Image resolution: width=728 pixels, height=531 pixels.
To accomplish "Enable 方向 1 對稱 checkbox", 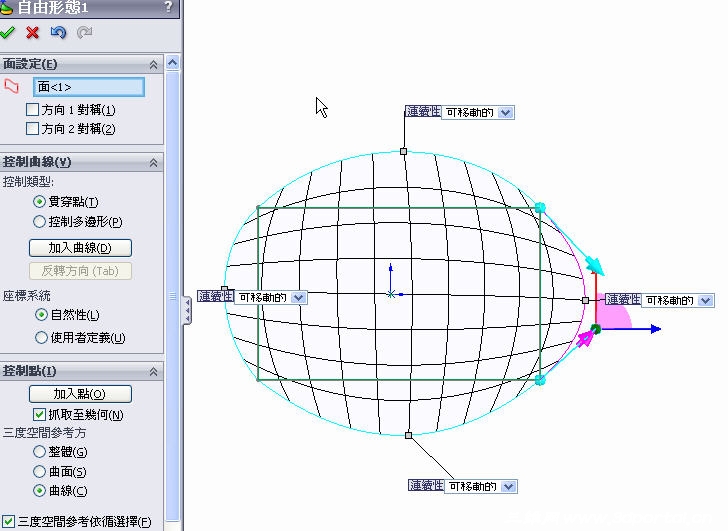I will tap(32, 110).
